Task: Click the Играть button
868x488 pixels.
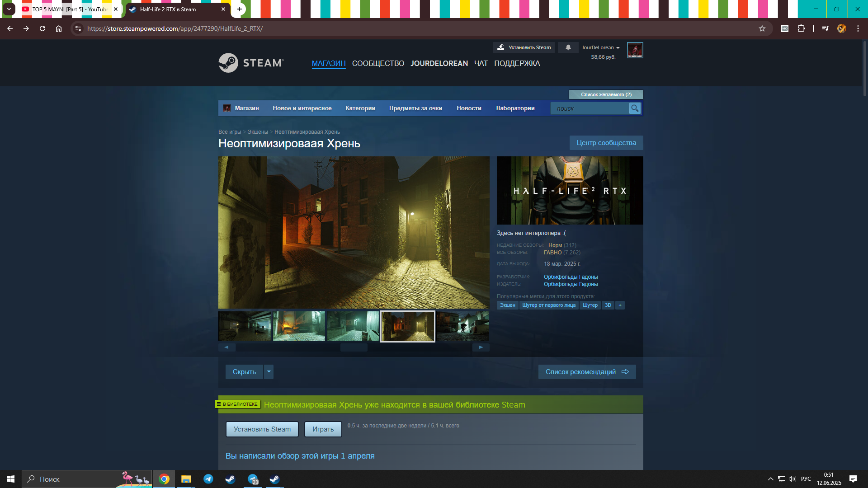Action: coord(323,429)
